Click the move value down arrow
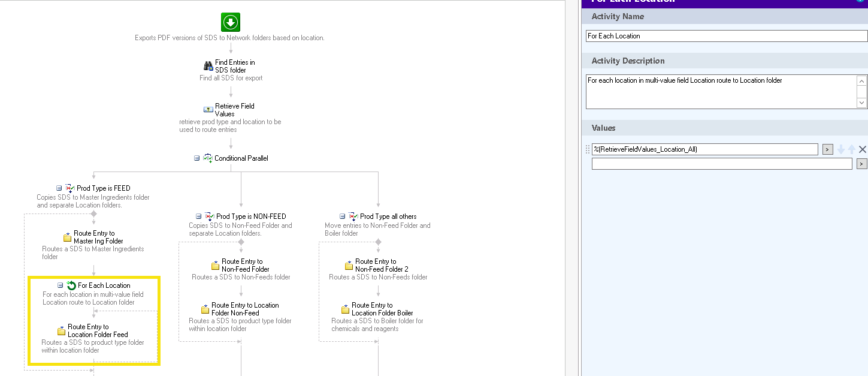This screenshot has height=376, width=868. [841, 149]
